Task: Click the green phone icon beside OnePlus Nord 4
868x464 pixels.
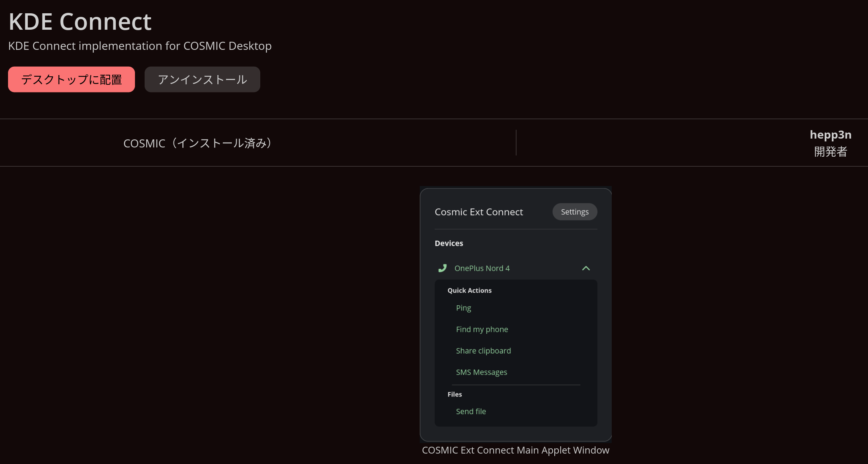Action: tap(442, 268)
